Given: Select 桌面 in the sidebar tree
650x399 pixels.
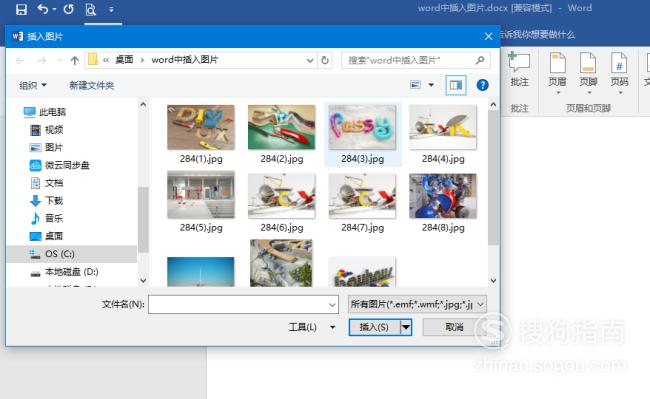Looking at the screenshot, I should coord(46,236).
